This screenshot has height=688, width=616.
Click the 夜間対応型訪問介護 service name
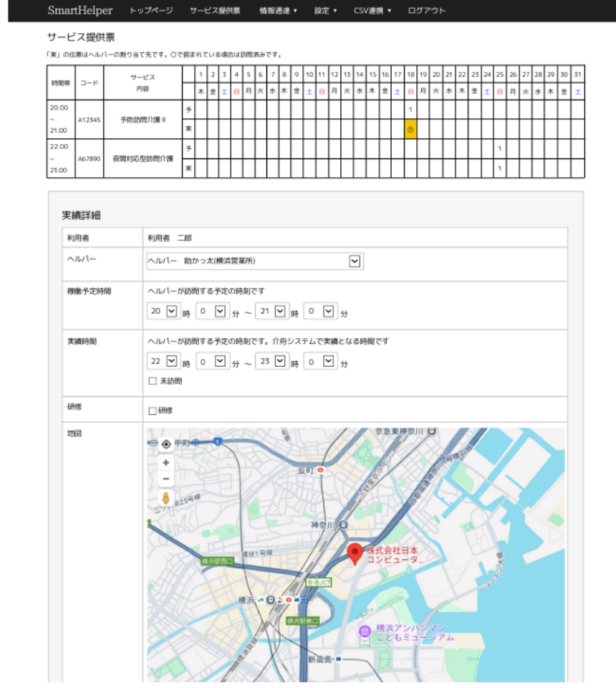[143, 159]
